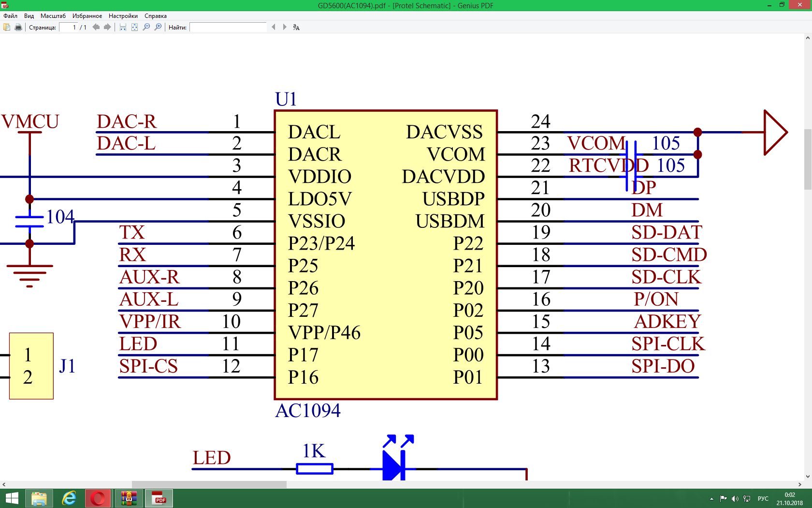Click the ground symbol under VMCU
The width and height of the screenshot is (812, 508).
pos(29,276)
